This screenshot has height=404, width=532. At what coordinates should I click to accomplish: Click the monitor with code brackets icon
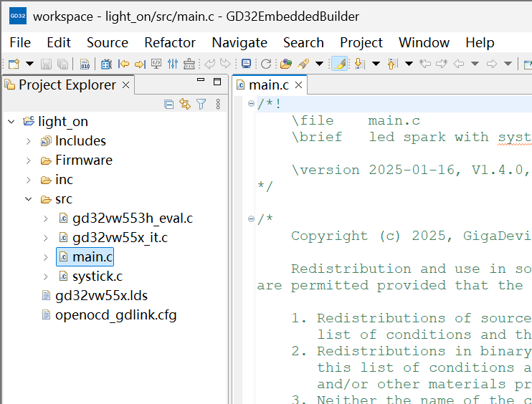(156, 64)
